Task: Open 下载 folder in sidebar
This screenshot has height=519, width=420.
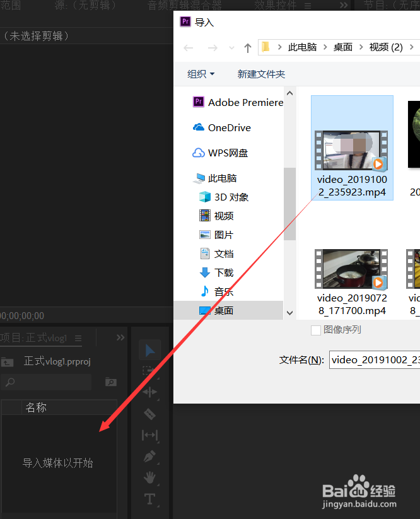Action: [216, 272]
